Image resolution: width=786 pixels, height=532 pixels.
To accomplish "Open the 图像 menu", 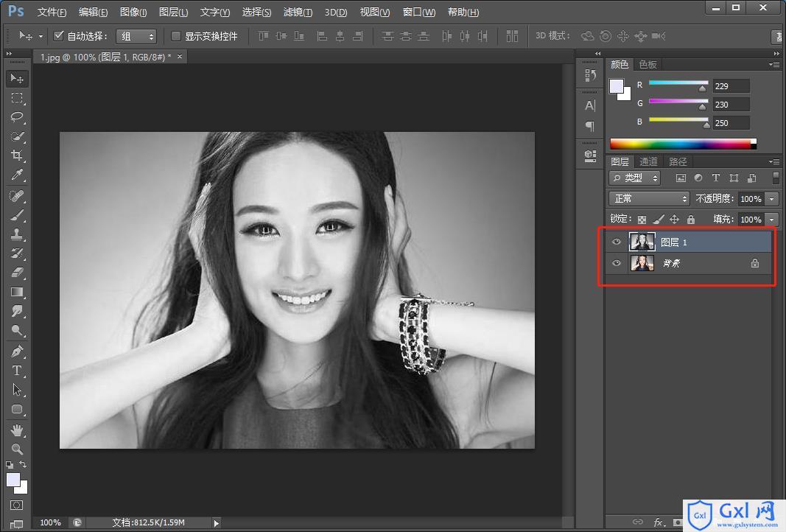I will 133,12.
